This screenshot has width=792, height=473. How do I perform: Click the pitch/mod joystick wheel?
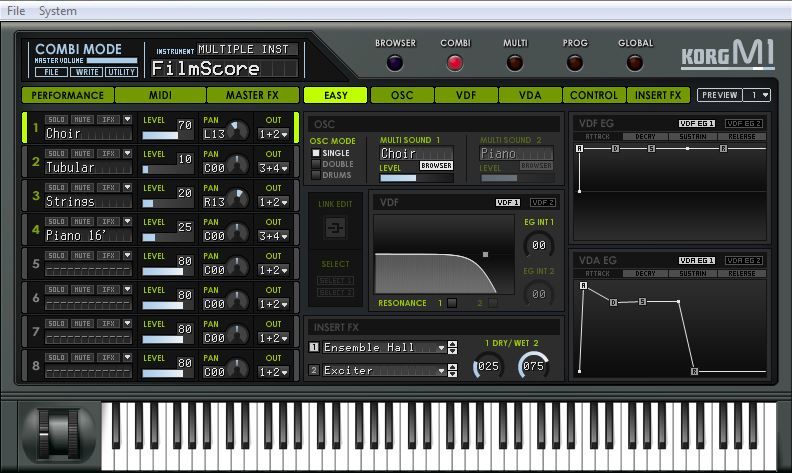[59, 434]
